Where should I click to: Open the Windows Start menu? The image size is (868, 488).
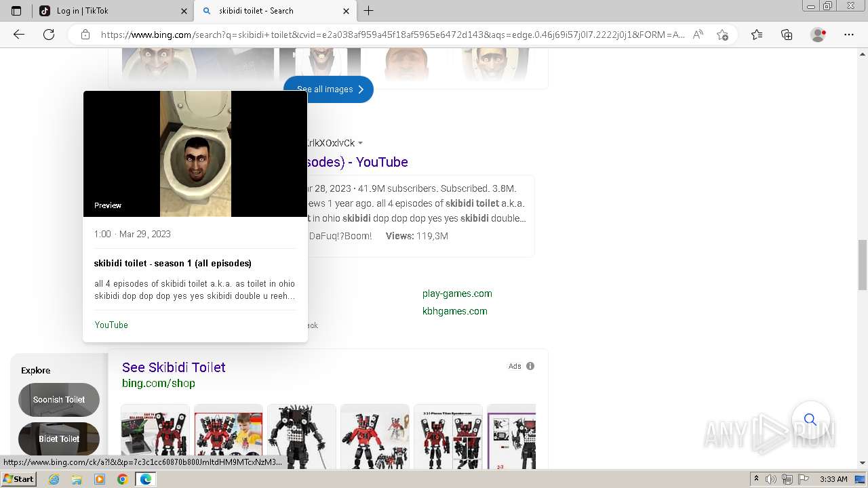pyautogui.click(x=18, y=479)
